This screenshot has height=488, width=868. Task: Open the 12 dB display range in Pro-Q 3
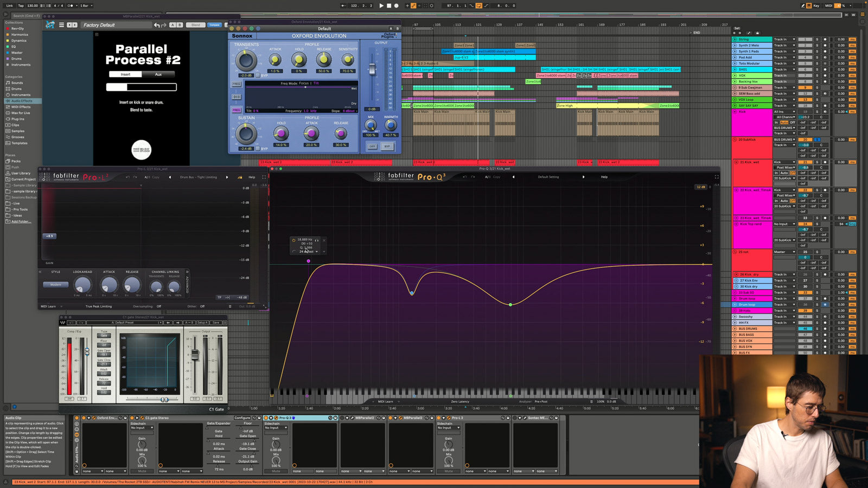[701, 187]
